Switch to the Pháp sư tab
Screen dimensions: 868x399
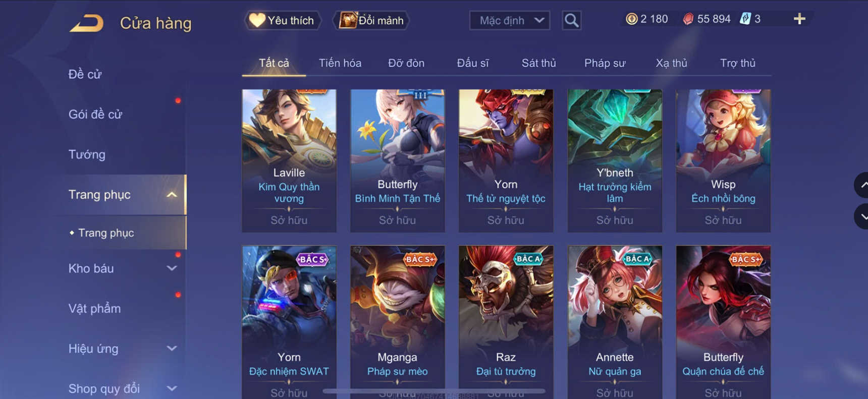click(x=605, y=63)
